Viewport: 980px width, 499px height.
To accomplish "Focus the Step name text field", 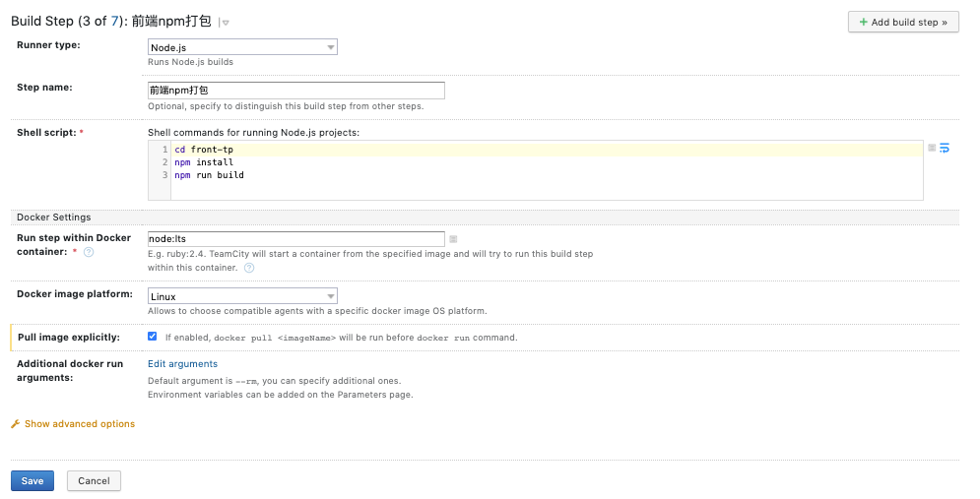I will [295, 91].
